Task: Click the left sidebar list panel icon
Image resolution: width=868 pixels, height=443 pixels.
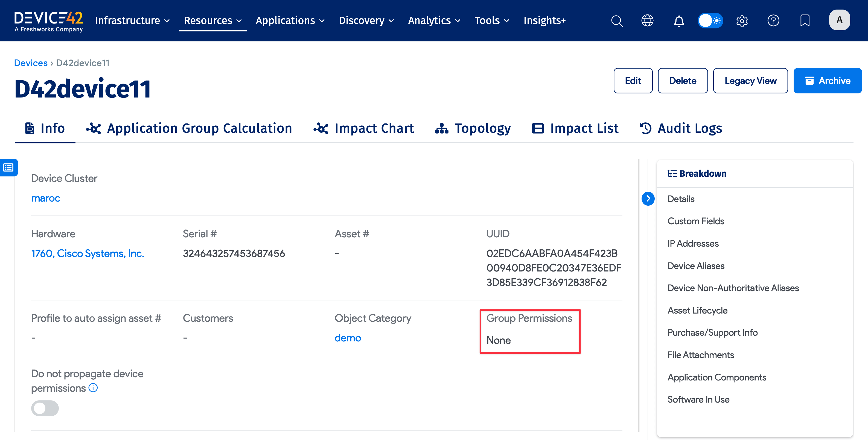Action: 8,167
